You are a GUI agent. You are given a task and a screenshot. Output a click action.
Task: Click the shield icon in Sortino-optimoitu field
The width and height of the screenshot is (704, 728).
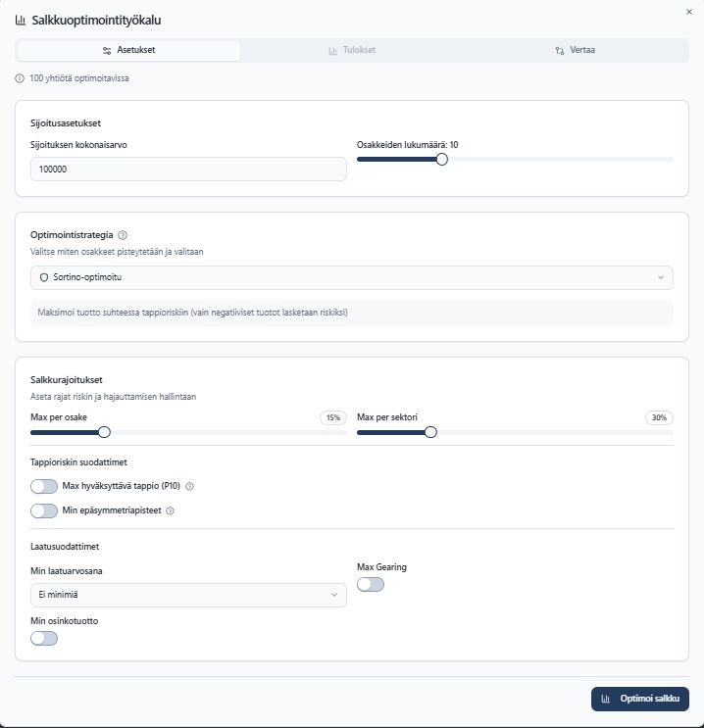(44, 277)
